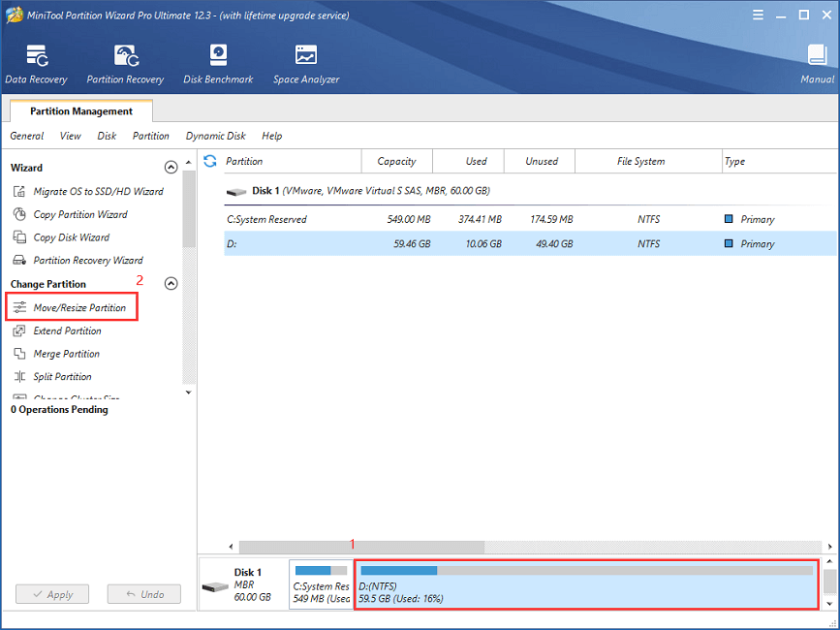
Task: Open the Help menu
Action: (271, 136)
